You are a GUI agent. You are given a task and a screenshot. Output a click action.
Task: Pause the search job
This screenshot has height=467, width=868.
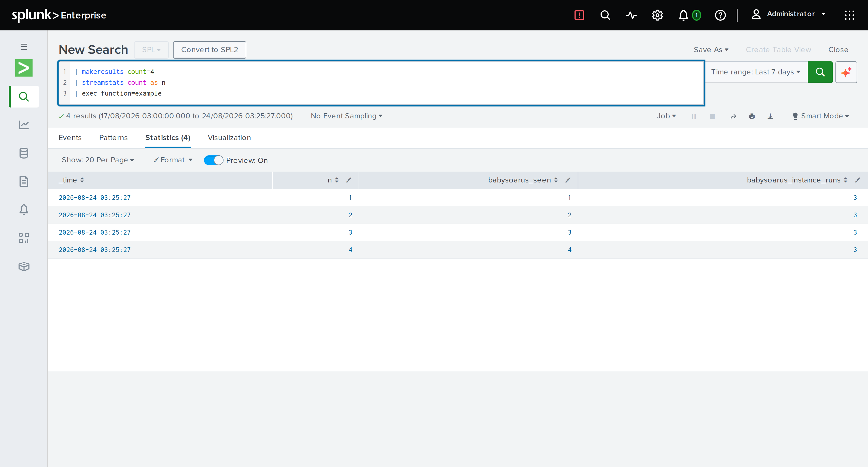point(694,116)
